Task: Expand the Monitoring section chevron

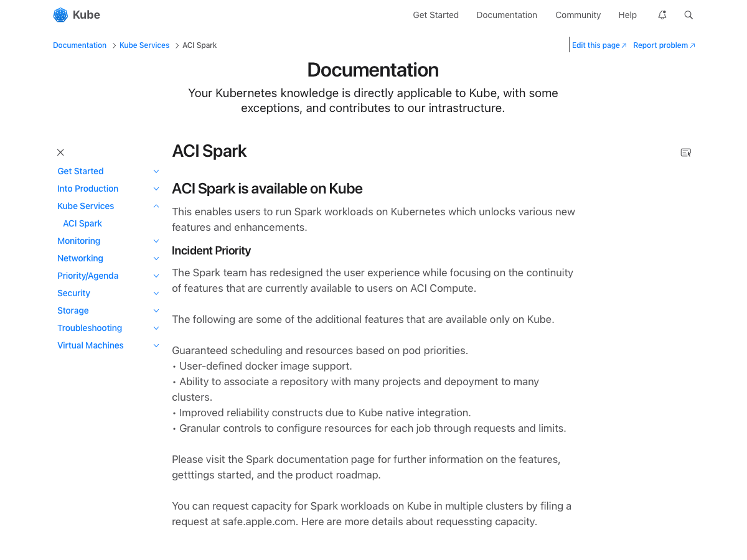Action: pyautogui.click(x=156, y=241)
